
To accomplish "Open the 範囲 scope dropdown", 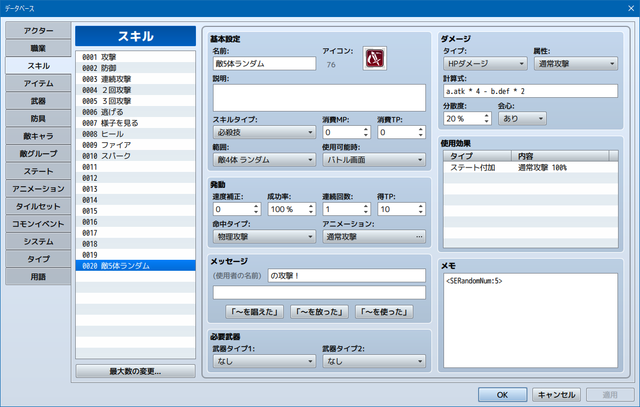I will (264, 160).
